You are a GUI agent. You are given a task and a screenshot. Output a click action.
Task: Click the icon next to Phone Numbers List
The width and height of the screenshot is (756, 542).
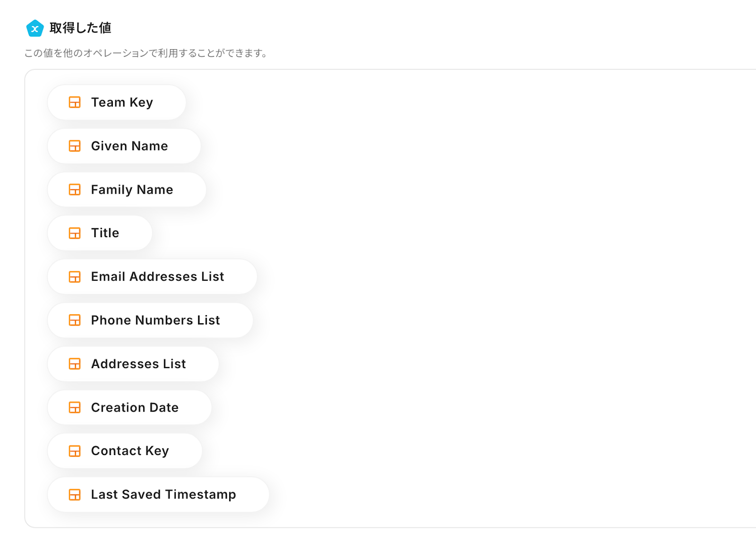[75, 320]
